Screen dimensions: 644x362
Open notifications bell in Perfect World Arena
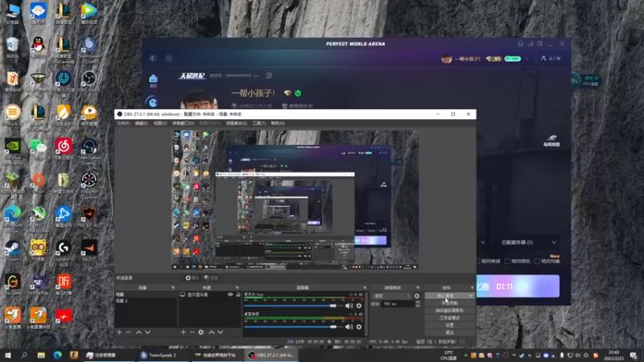(x=520, y=43)
